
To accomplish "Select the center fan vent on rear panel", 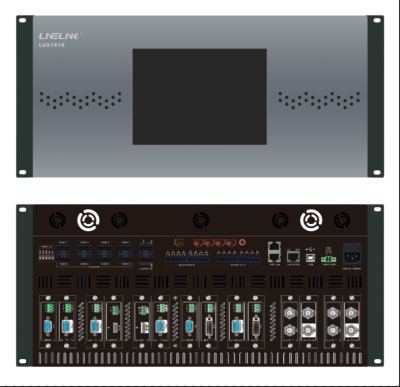I will coord(201,220).
